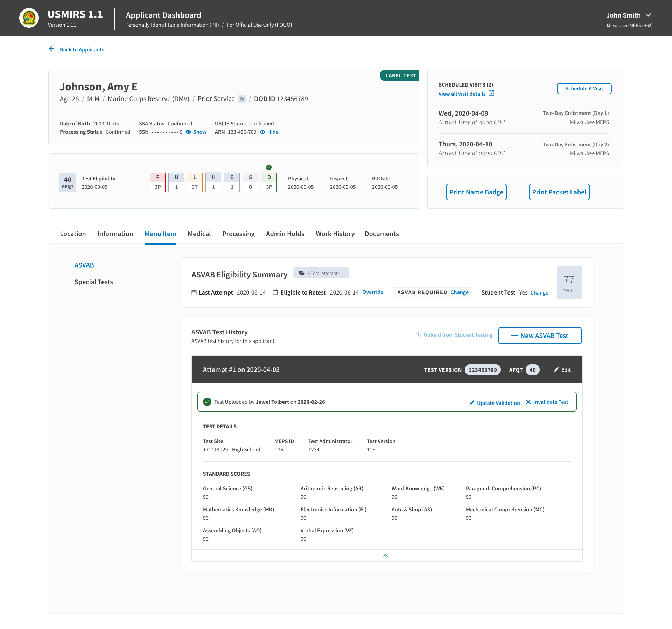Click the USMIRS seal logo
Screen dimensions: 672x629
[x=29, y=18]
